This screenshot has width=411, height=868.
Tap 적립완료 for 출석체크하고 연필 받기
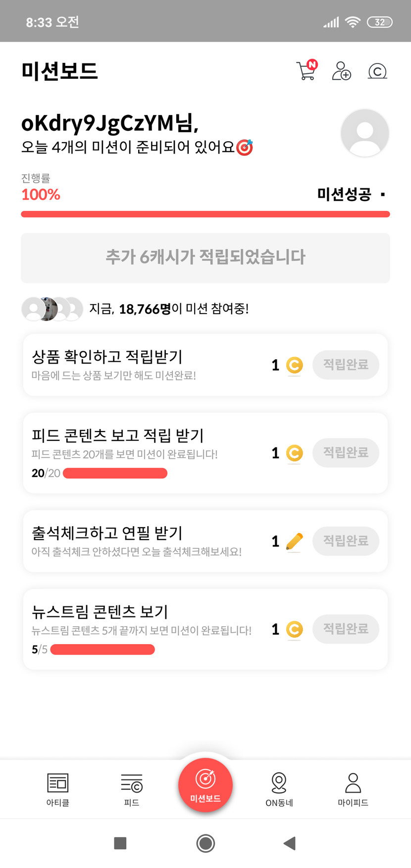coord(346,541)
